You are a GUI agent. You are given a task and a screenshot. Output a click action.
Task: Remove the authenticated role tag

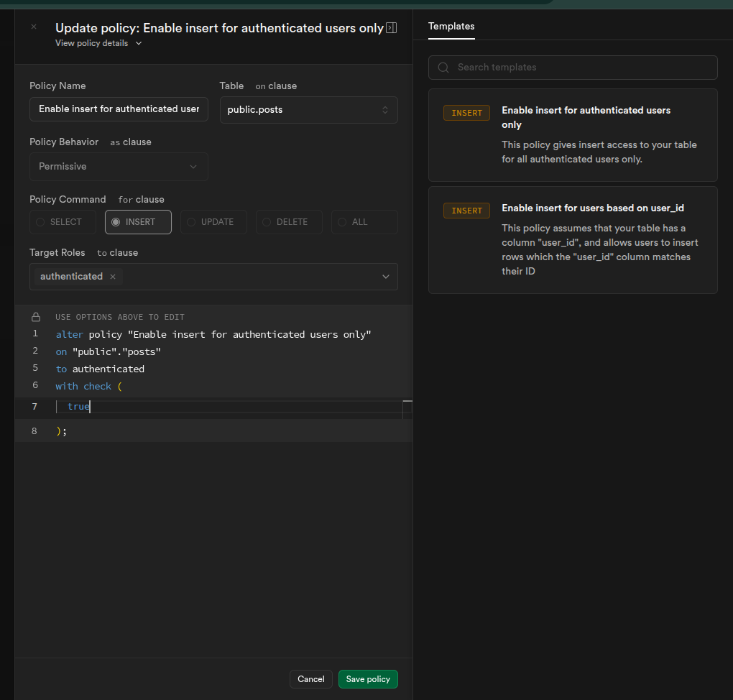pos(113,277)
